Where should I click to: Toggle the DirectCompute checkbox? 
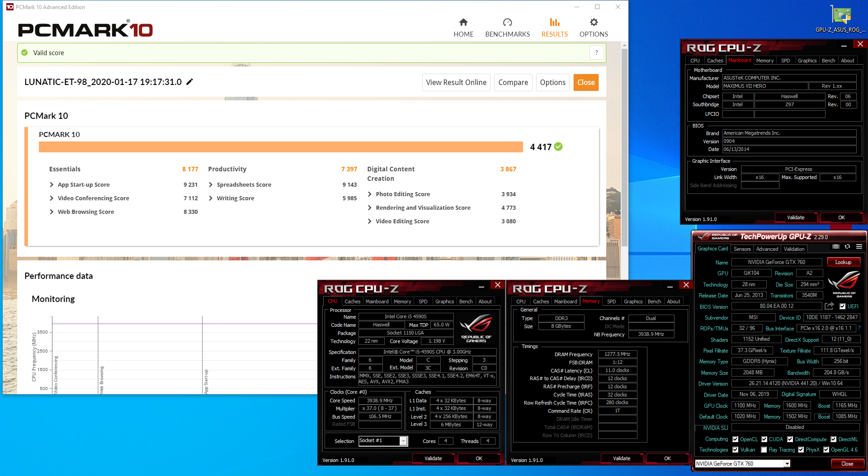(790, 439)
